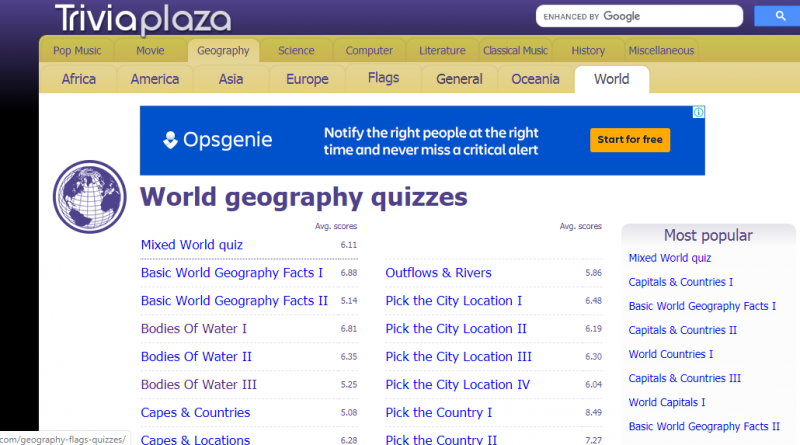Open the Movie category tab

150,51
